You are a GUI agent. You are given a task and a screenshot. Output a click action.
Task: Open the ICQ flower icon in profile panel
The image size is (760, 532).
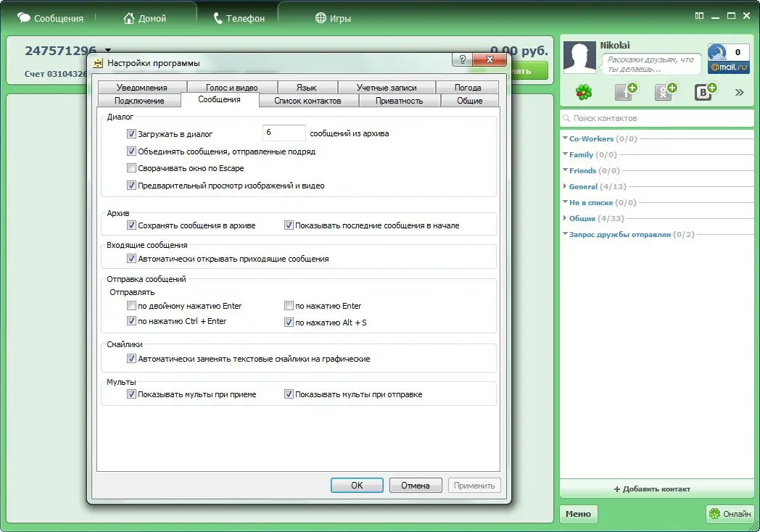click(584, 91)
